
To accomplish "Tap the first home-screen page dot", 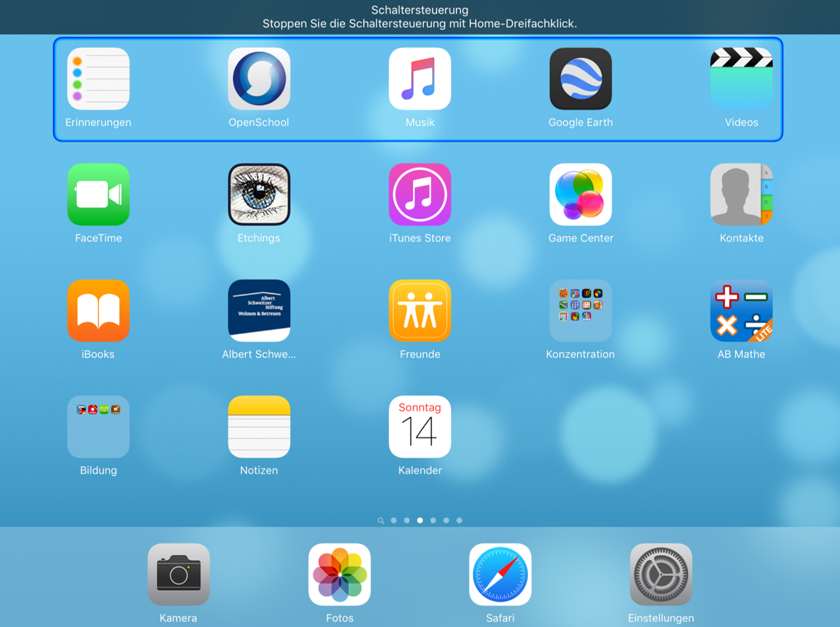I will pos(393,521).
